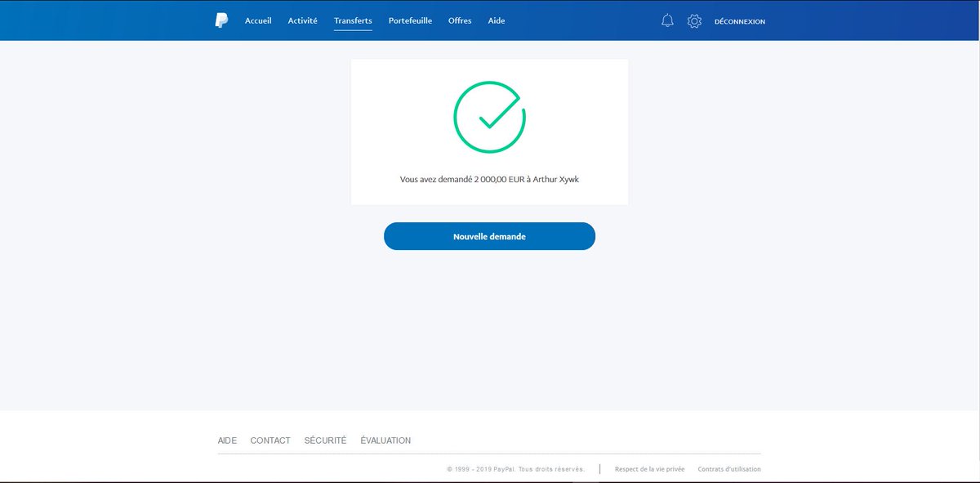Open the AIDE footer link
Viewport: 980px width, 483px height.
pyautogui.click(x=227, y=441)
